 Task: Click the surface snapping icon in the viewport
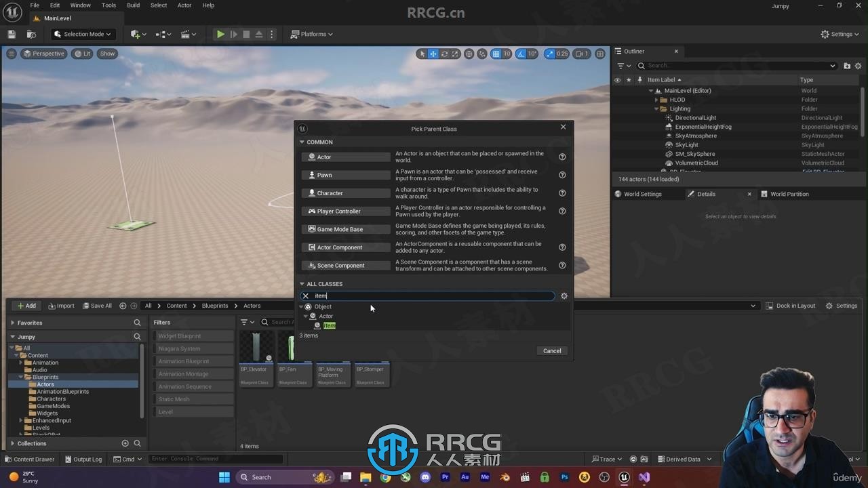(482, 54)
